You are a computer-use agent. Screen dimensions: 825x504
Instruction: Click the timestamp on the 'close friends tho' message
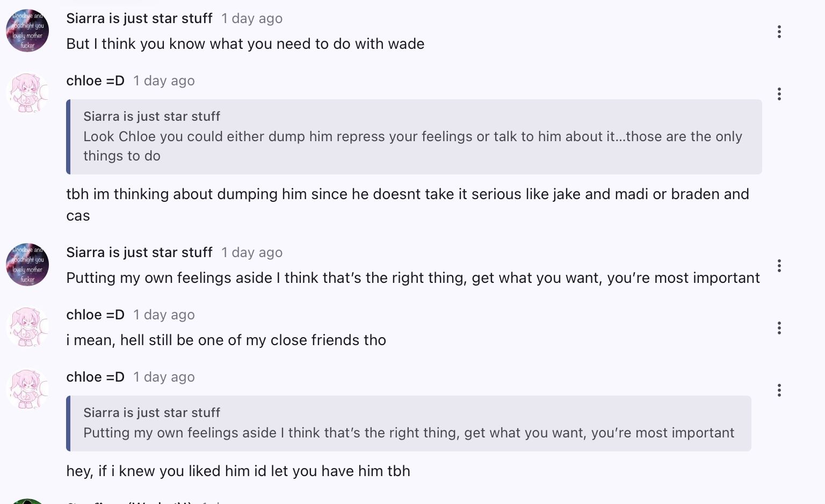click(164, 315)
